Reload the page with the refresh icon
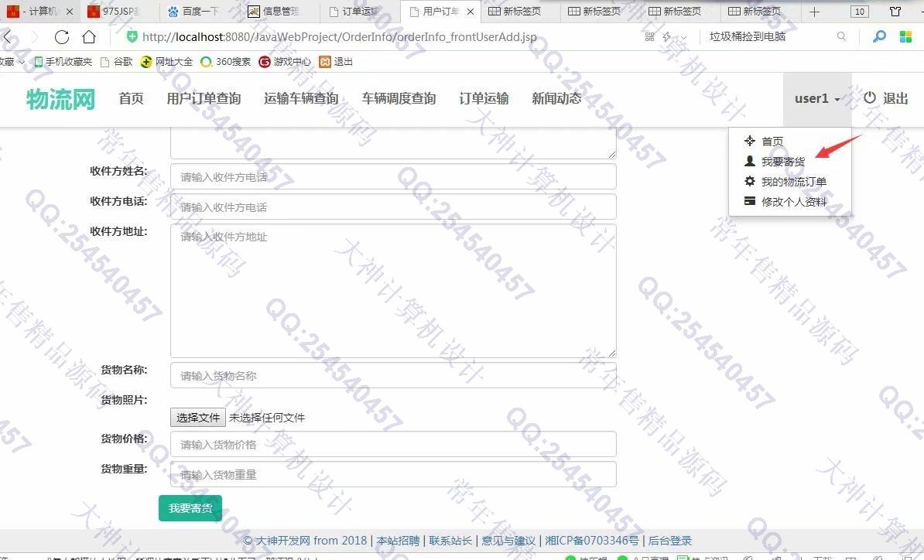Image resolution: width=924 pixels, height=560 pixels. click(62, 37)
